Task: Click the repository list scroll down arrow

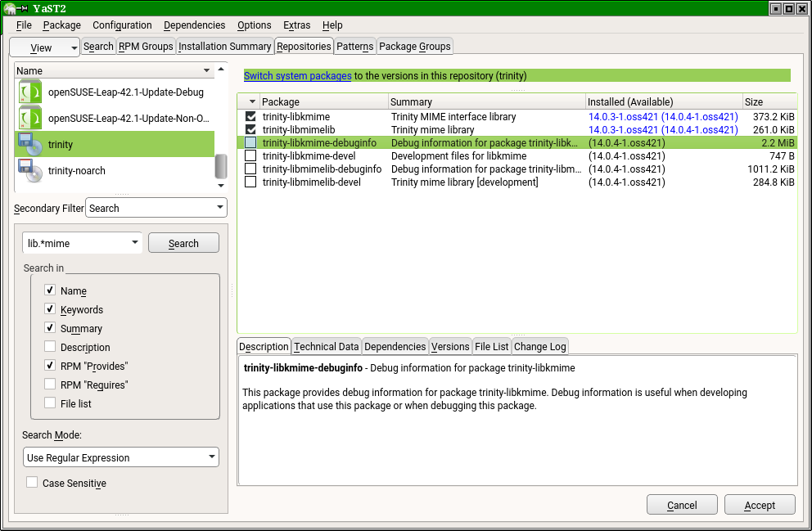Action: 221,185
